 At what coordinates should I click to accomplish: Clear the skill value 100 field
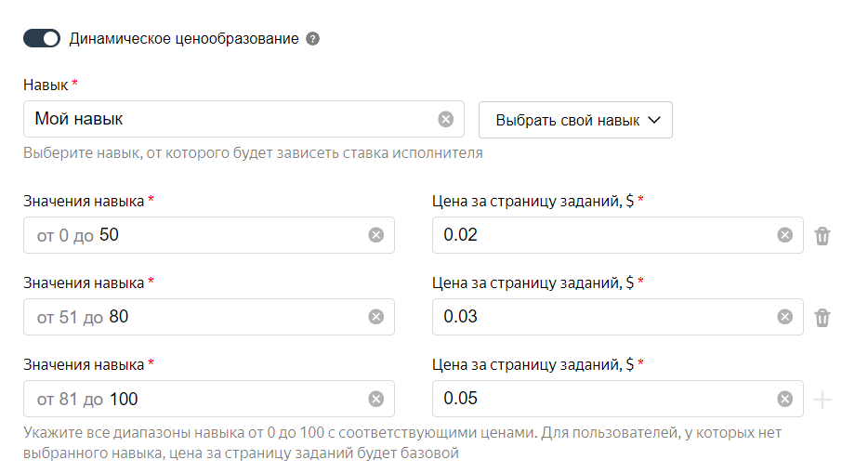[376, 399]
